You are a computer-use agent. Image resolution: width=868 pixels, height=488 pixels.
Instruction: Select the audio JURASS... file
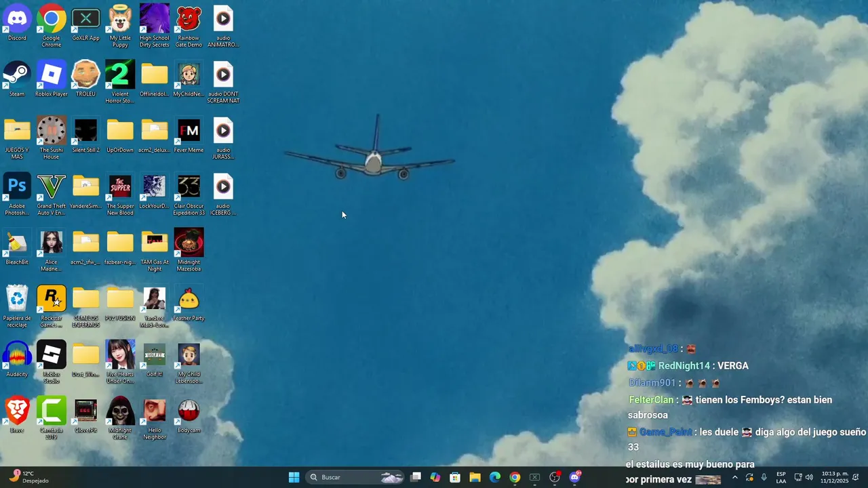tap(223, 138)
